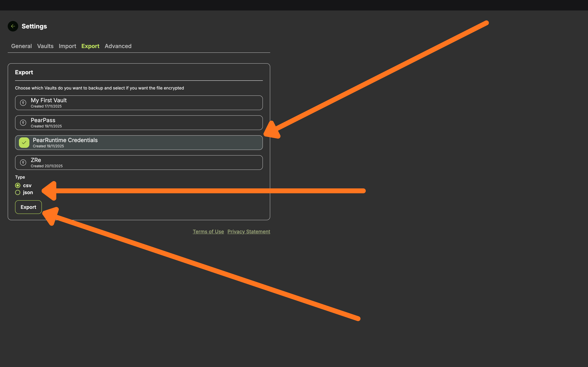Click the PearRuntime Credentials vault name
The width and height of the screenshot is (588, 367).
pos(65,140)
